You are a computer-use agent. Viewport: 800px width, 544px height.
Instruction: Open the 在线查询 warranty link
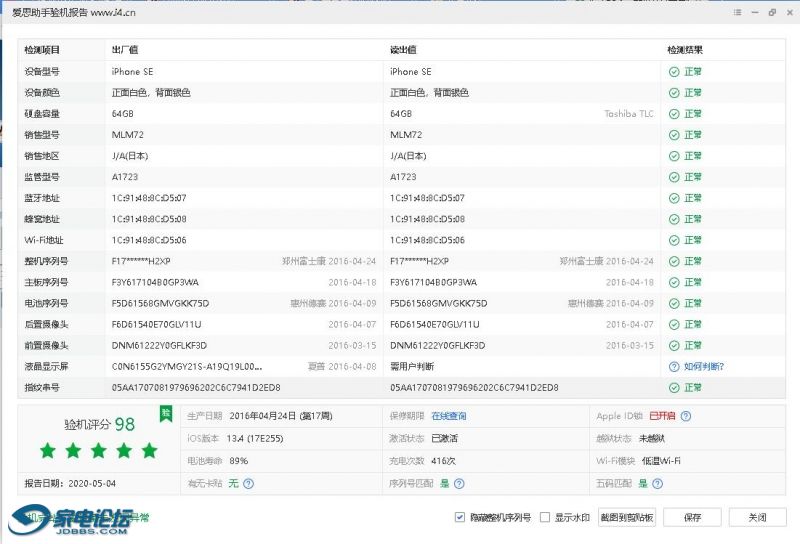pos(448,416)
